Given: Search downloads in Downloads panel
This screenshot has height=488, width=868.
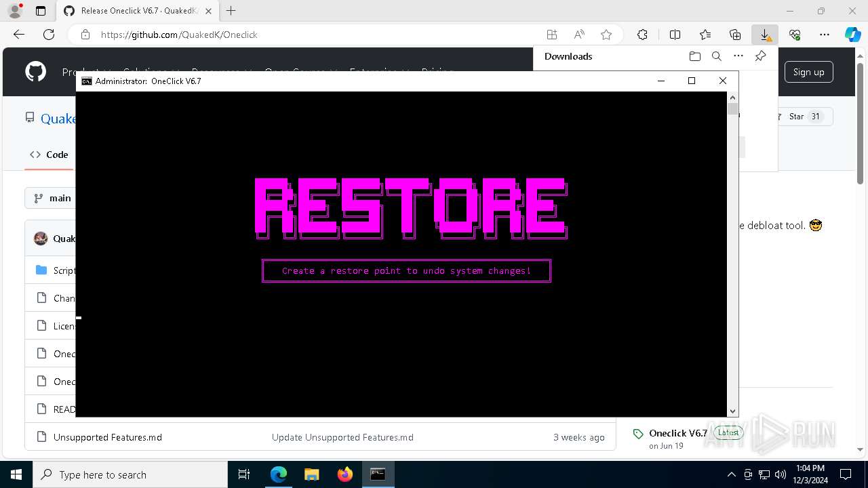Looking at the screenshot, I should (x=717, y=56).
